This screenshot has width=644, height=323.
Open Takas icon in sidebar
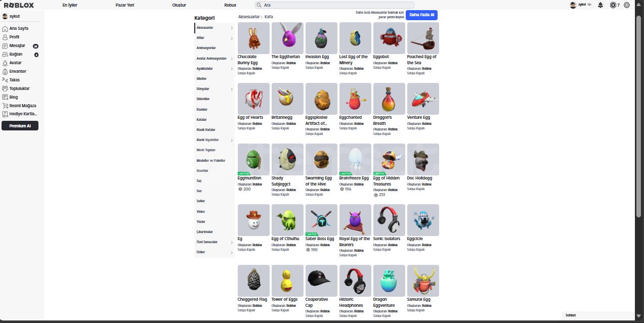point(5,80)
